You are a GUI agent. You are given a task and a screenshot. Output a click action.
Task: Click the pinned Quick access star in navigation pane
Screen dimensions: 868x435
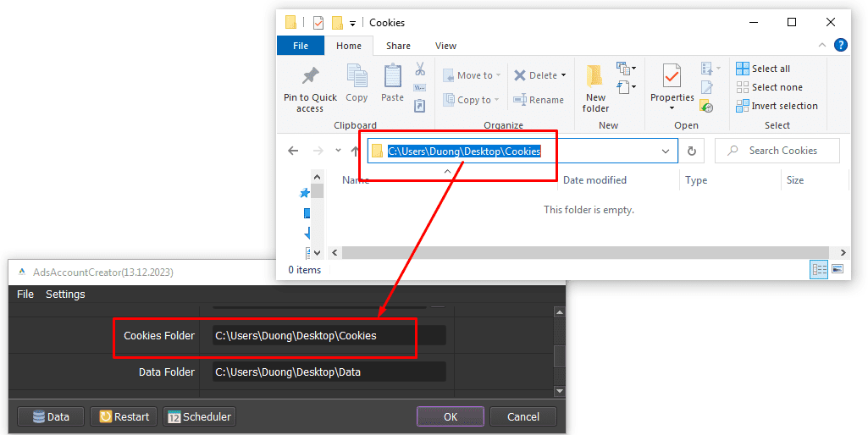tap(305, 193)
